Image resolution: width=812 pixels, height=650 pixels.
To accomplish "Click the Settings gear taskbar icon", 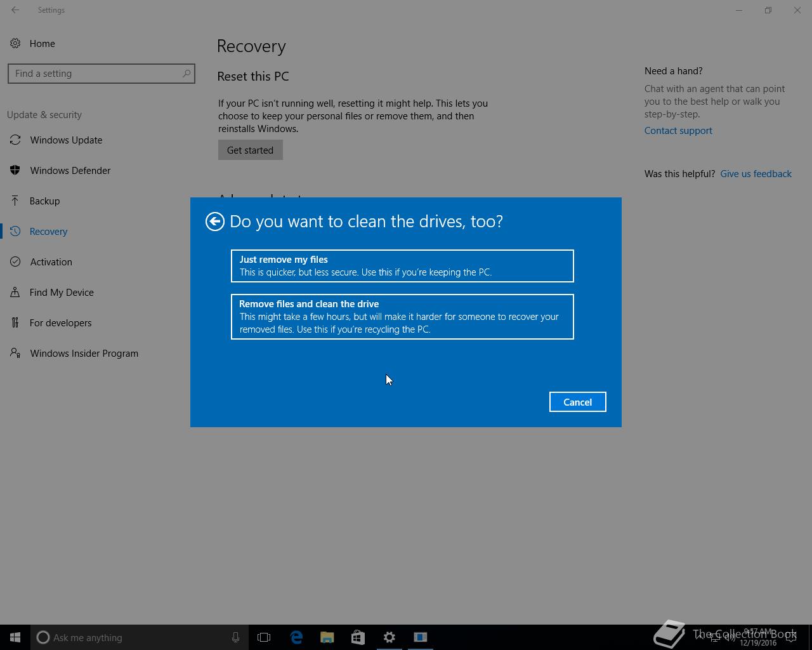I will coord(390,637).
